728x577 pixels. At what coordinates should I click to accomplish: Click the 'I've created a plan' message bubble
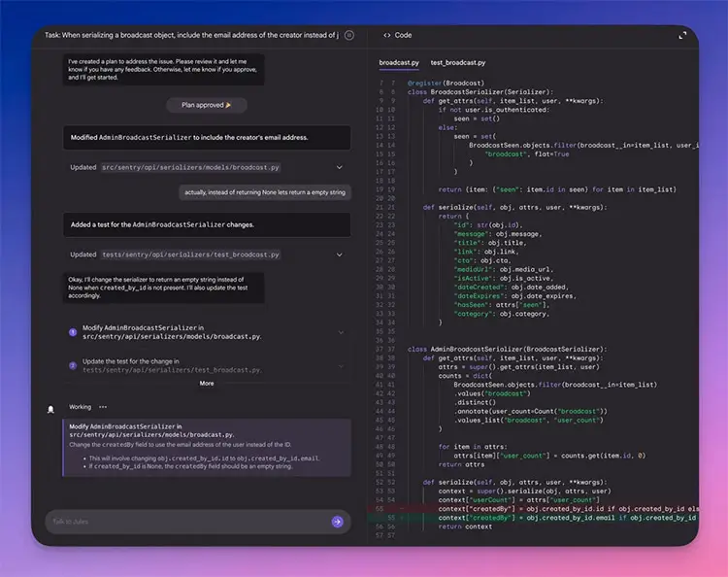coord(164,70)
